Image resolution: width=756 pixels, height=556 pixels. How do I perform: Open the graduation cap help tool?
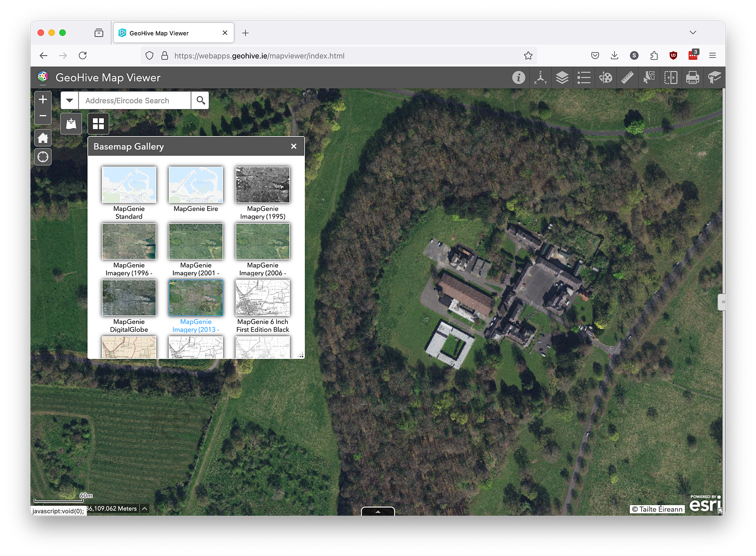[x=714, y=77]
